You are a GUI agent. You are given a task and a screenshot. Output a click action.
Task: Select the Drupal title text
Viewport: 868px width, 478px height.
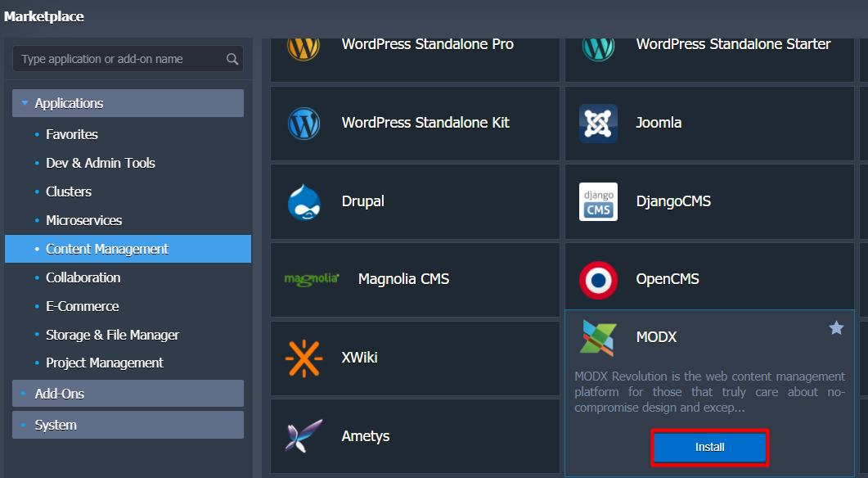pyautogui.click(x=362, y=201)
